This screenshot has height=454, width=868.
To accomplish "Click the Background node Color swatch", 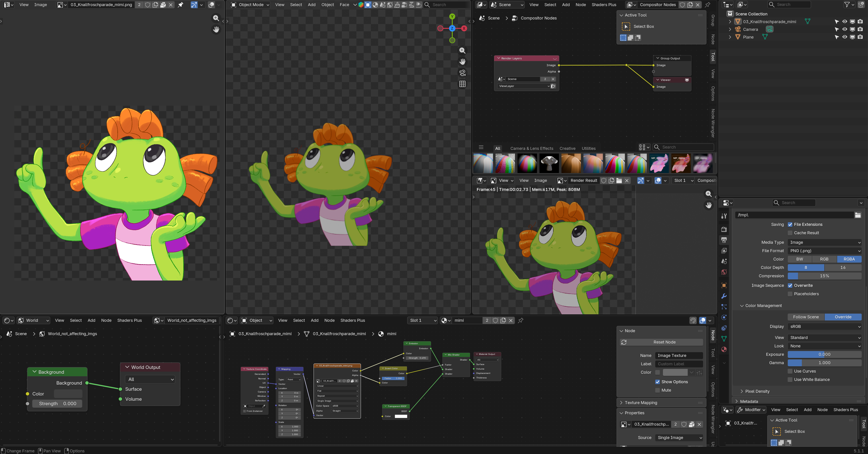I will point(68,394).
